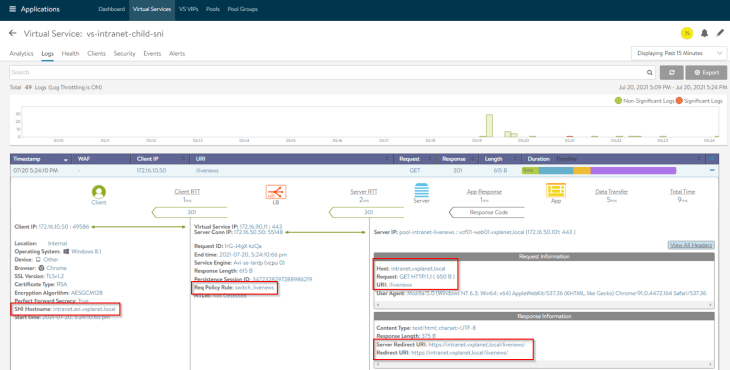Open the Displaying Past 15 Minutes dropdown
The width and height of the screenshot is (730, 370).
click(x=679, y=53)
